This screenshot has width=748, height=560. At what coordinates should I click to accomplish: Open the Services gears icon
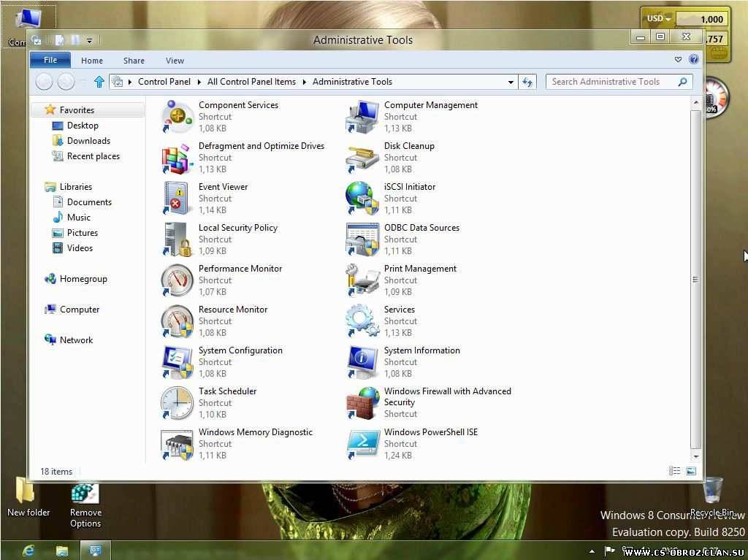tap(363, 321)
